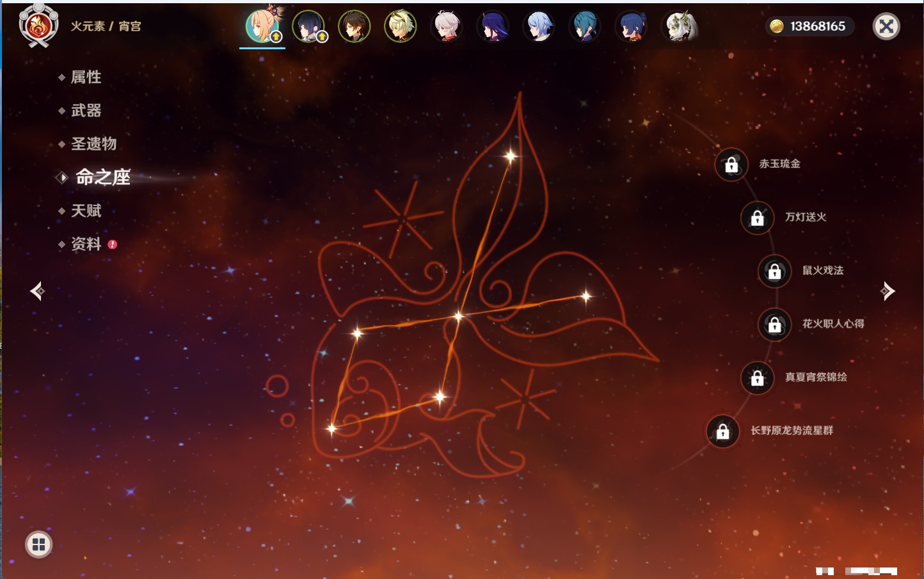
Task: Switch to the 天赋 talents page
Action: coord(86,210)
